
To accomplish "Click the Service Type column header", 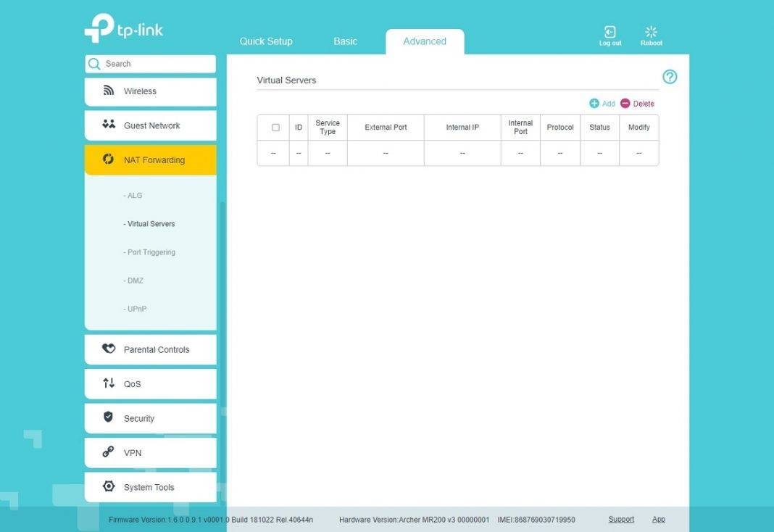I will click(x=328, y=128).
